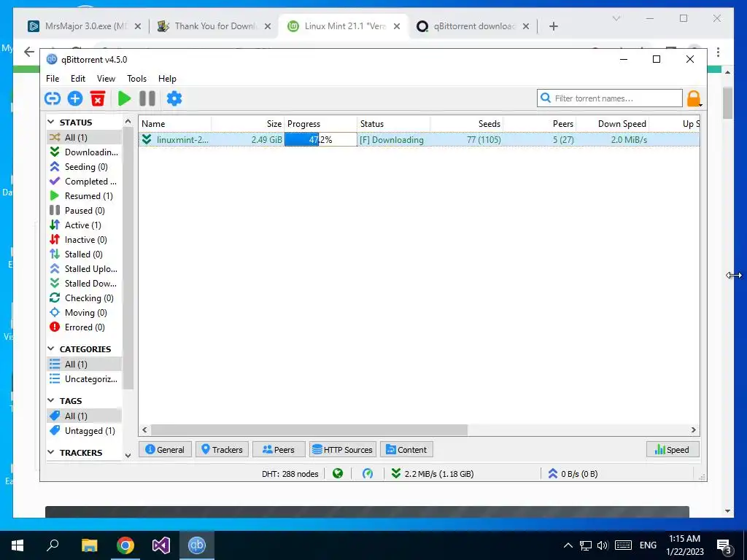This screenshot has width=747, height=560.
Task: Sort by Seeds column header
Action: coord(467,124)
